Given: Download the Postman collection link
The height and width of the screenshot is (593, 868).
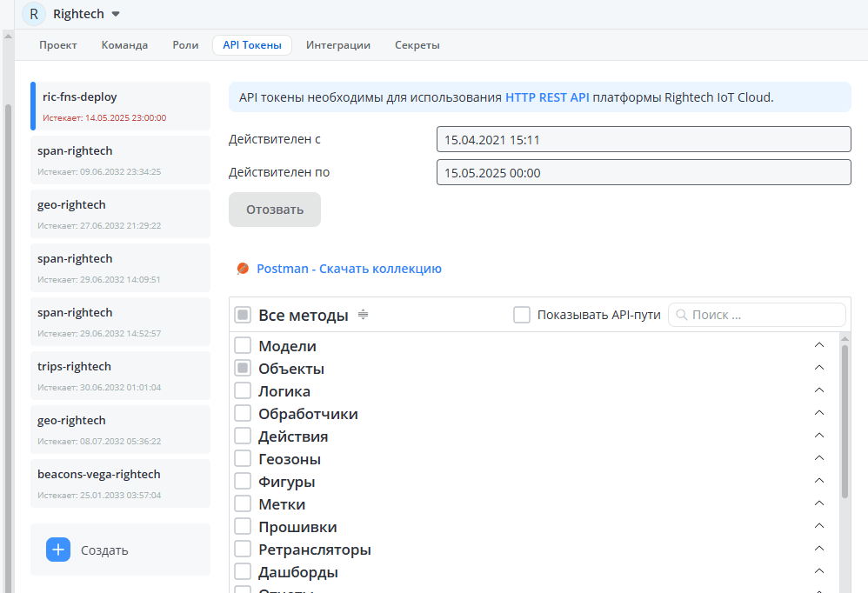Looking at the screenshot, I should click(350, 269).
